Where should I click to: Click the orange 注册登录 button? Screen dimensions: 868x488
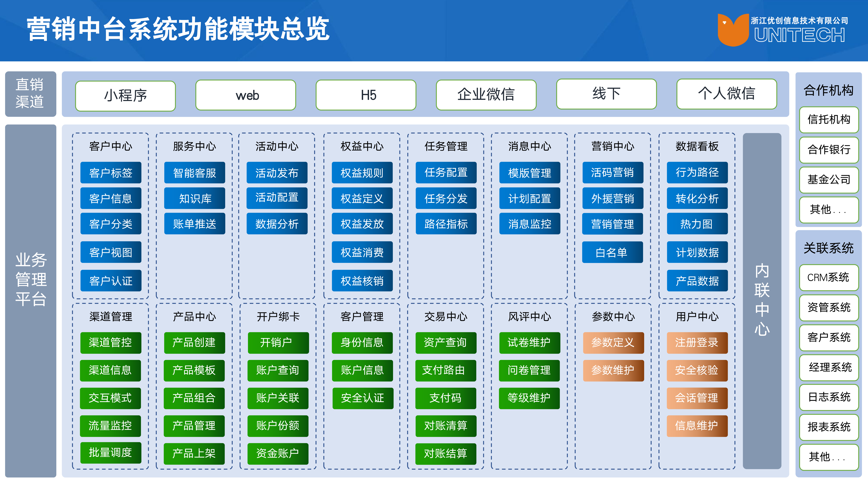click(x=697, y=342)
